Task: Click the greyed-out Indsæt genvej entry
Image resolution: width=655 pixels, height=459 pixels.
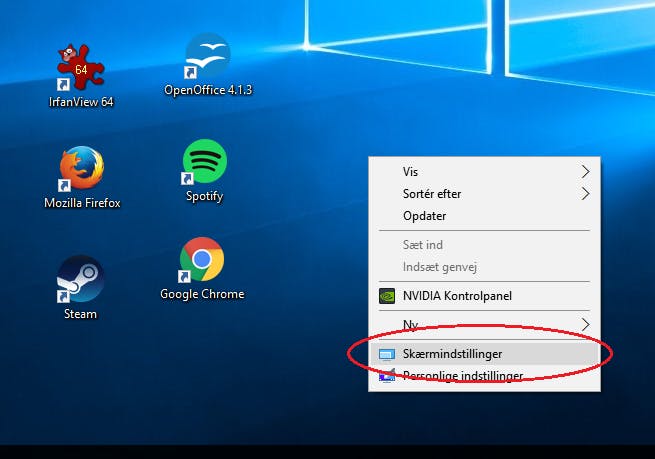Action: pos(484,267)
